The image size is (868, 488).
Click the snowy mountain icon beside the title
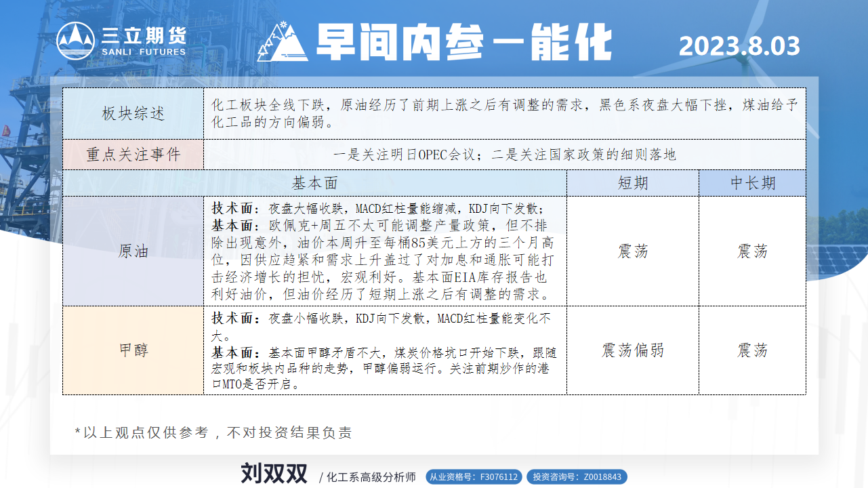pos(283,42)
